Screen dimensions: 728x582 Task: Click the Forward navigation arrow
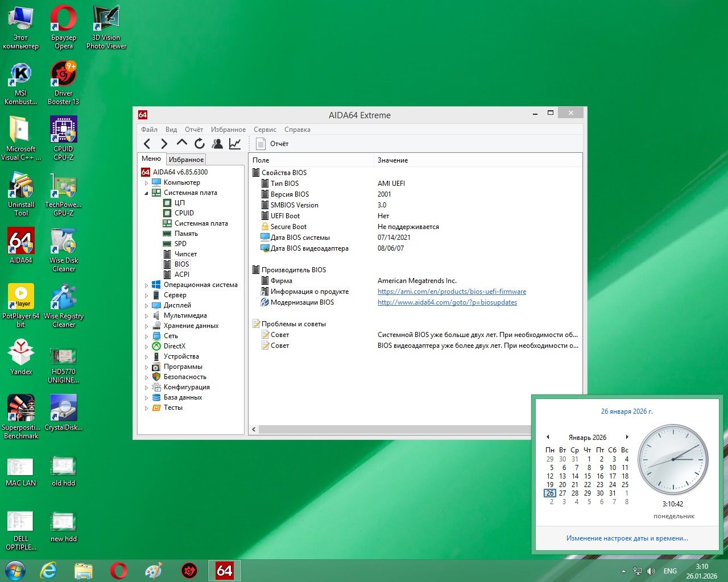[x=164, y=144]
